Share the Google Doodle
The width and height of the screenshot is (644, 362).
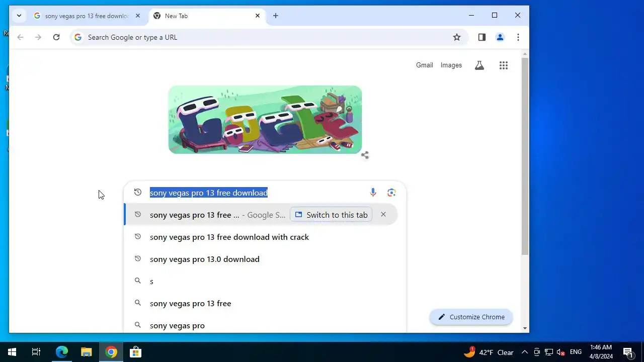point(365,155)
